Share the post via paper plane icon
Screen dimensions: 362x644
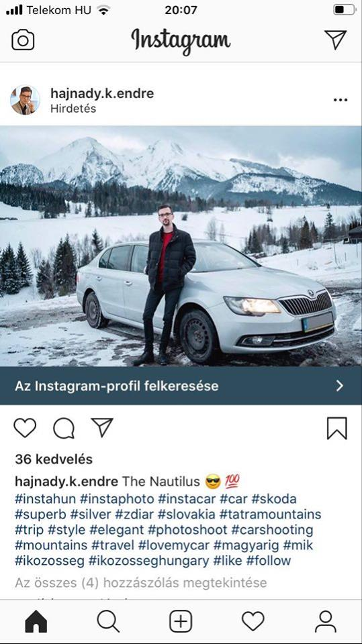tap(102, 427)
